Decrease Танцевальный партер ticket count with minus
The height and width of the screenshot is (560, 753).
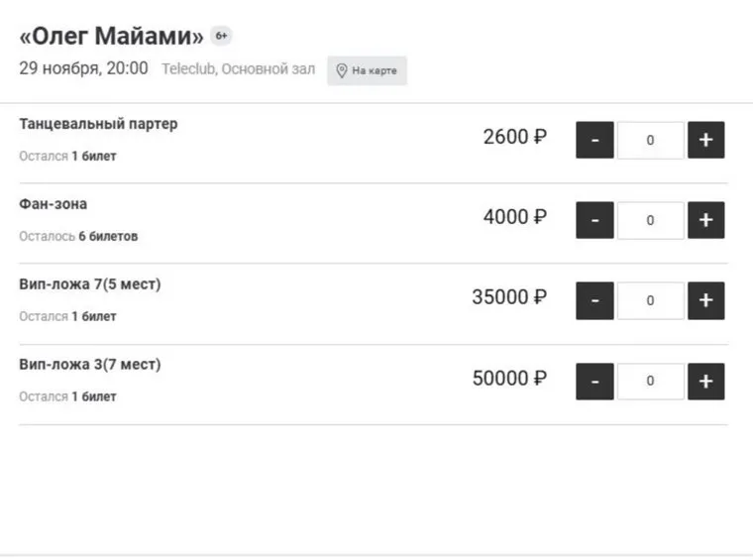(x=594, y=140)
